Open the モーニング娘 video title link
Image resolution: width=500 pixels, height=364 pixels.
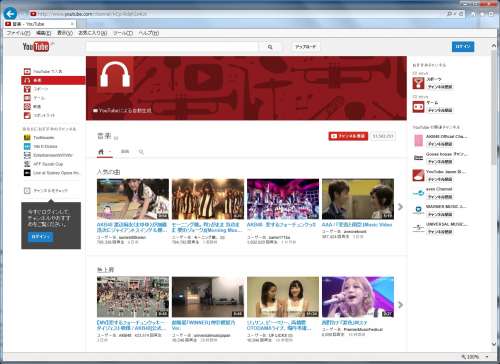click(x=207, y=227)
